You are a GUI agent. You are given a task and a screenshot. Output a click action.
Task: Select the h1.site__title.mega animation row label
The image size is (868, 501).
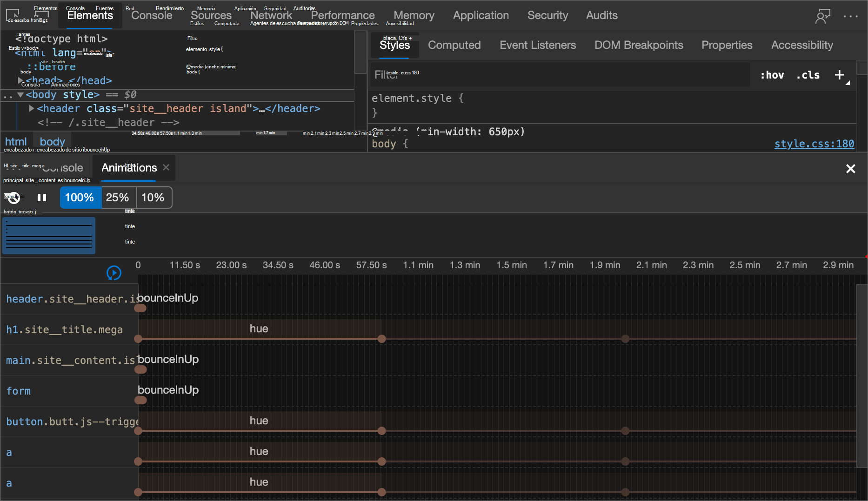(64, 330)
